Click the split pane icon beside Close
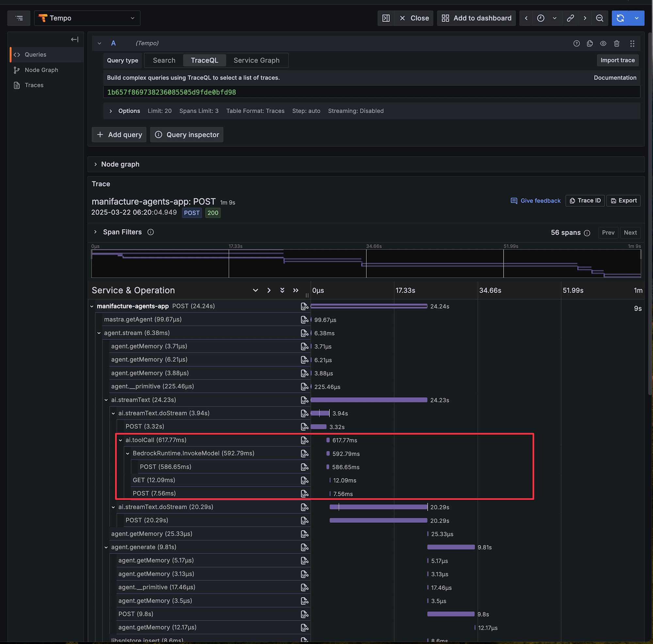 coord(386,18)
